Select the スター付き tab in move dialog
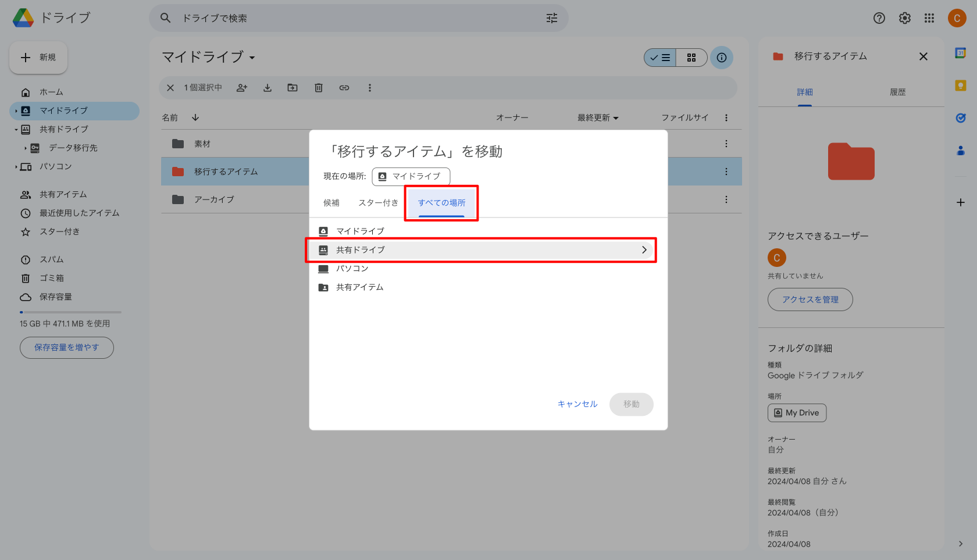 pos(378,202)
